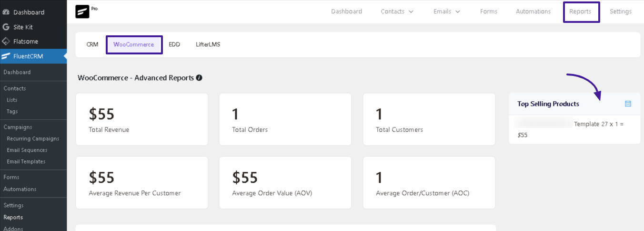Image resolution: width=644 pixels, height=231 pixels.
Task: Click the 'Template 27 x 1 =' product entry
Action: (x=599, y=124)
